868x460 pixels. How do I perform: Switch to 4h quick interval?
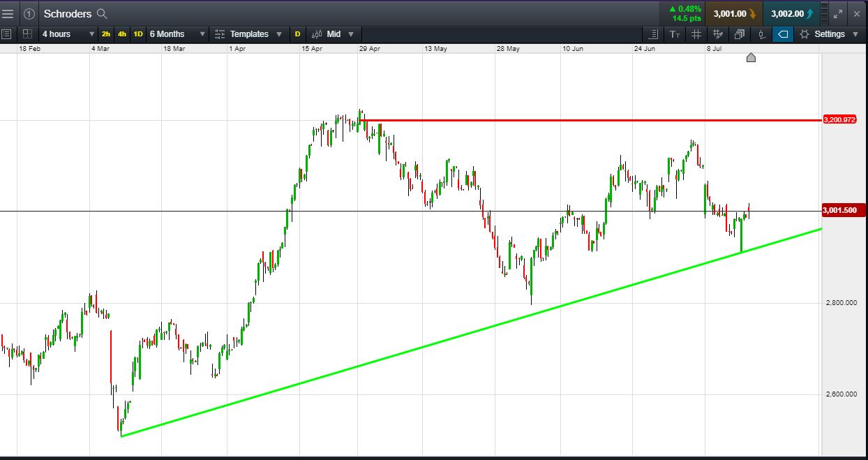(x=122, y=34)
